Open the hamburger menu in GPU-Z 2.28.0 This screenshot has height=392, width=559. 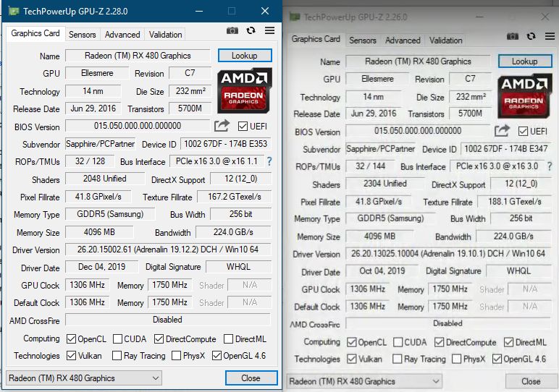click(270, 30)
